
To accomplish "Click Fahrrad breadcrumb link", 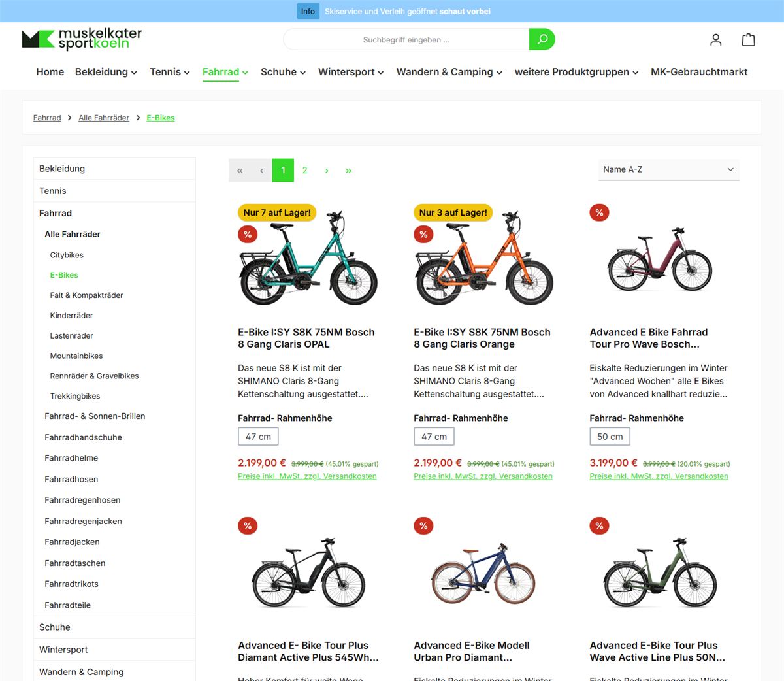I will click(47, 118).
